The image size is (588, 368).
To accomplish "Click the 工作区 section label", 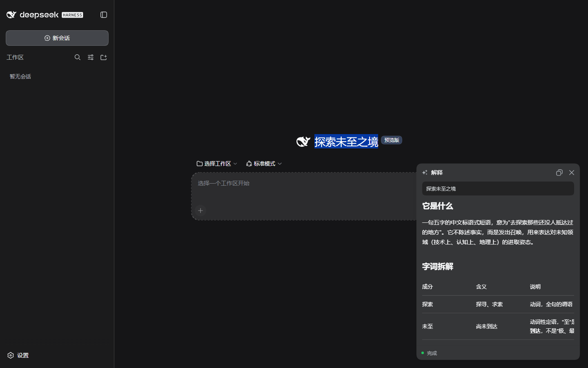I will 15,57.
